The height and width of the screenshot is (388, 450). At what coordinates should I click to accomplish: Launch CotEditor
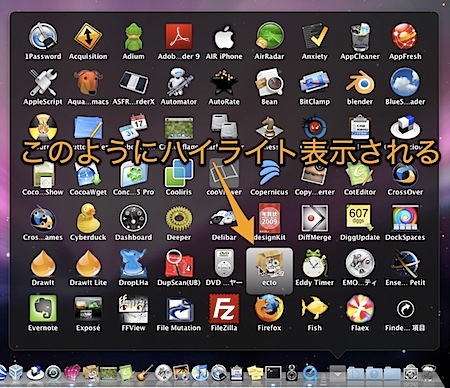pyautogui.click(x=360, y=175)
